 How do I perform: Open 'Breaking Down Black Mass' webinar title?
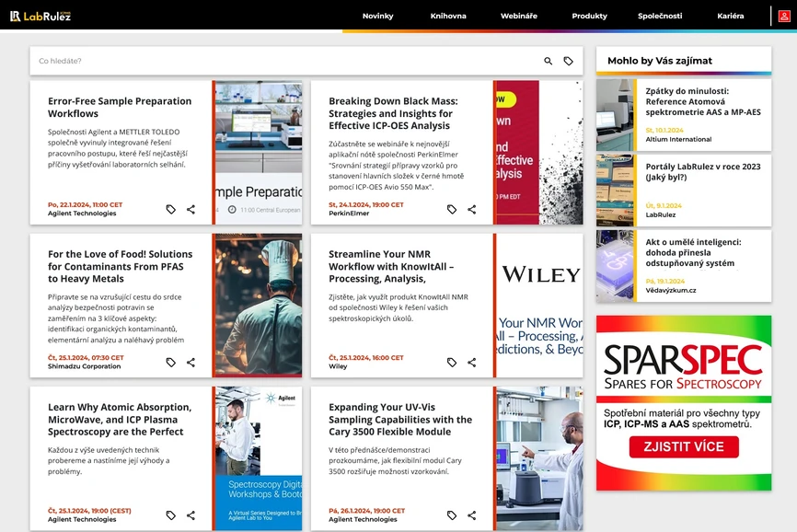pos(393,113)
